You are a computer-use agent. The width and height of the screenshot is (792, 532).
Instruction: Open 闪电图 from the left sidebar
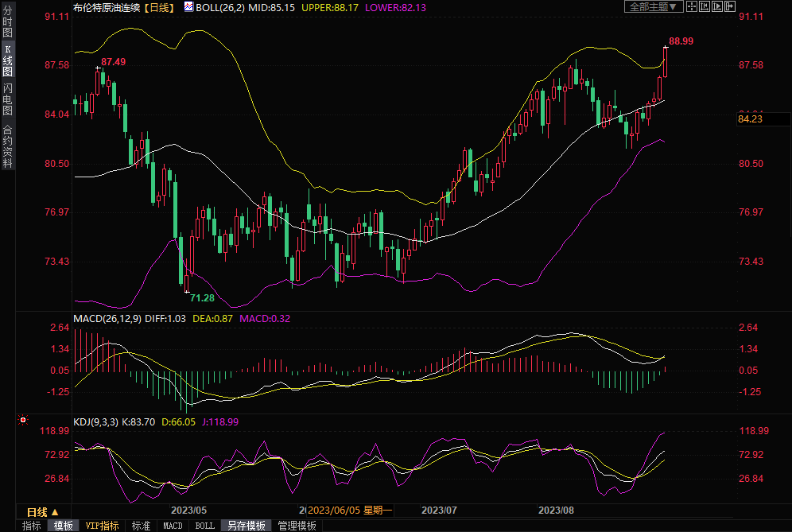(x=7, y=99)
